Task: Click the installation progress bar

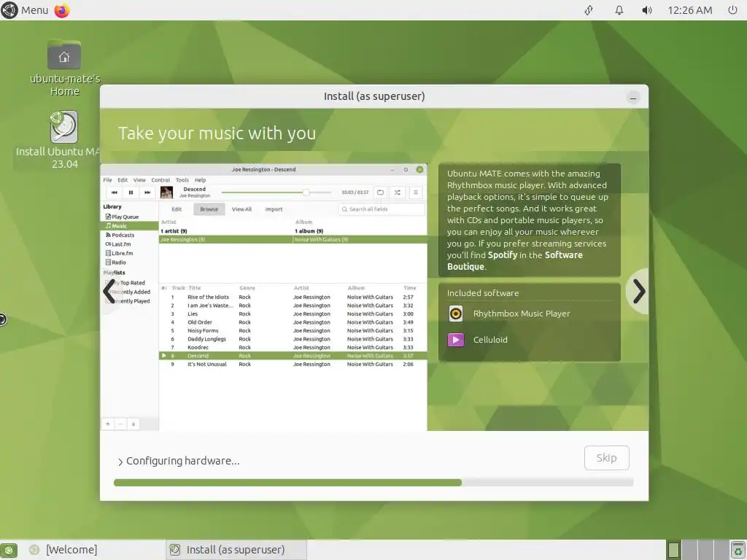Action: pyautogui.click(x=373, y=483)
